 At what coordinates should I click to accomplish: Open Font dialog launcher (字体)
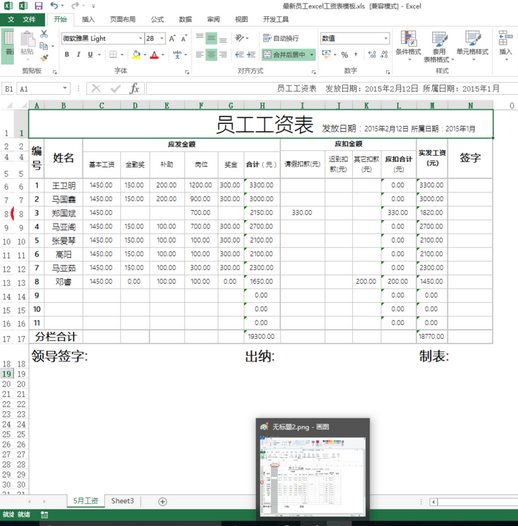(187, 71)
